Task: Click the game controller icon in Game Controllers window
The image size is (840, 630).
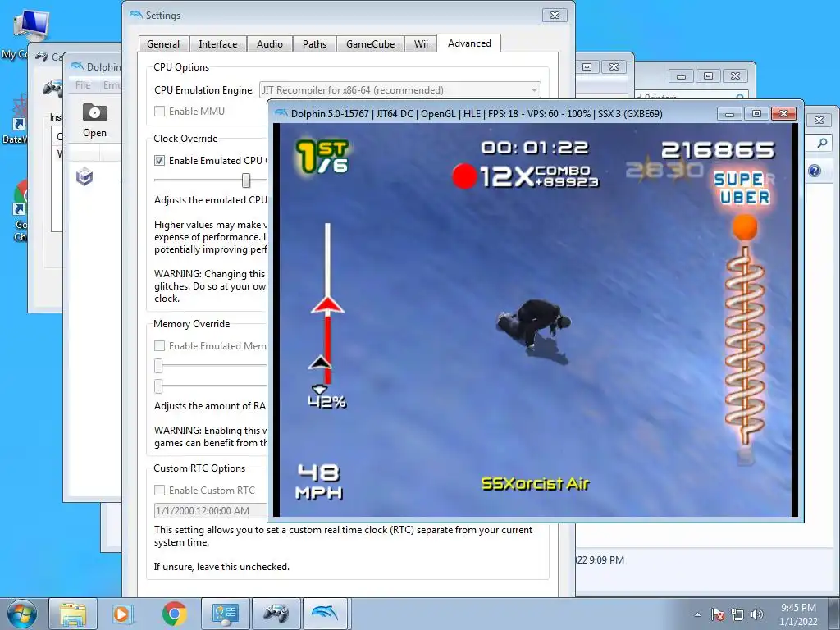Action: pos(52,88)
